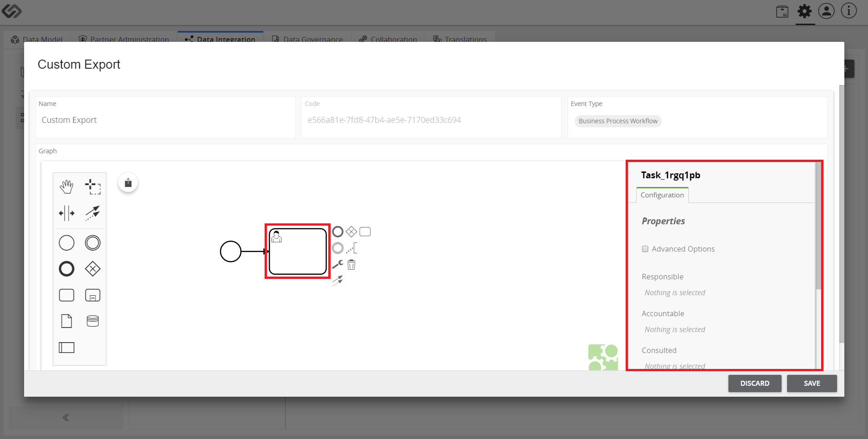Create a start event from palette
The width and height of the screenshot is (868, 439).
[66, 243]
